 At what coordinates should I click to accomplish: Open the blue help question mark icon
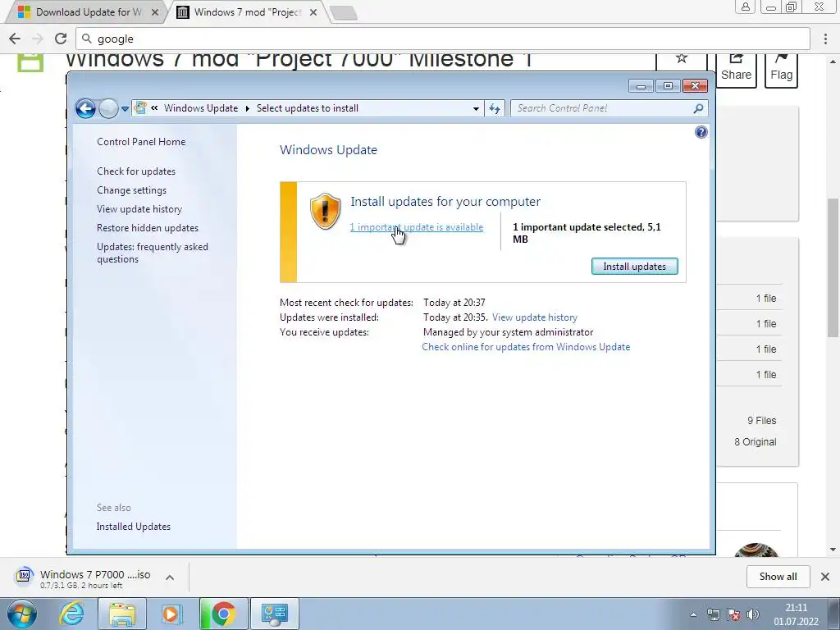pos(701,132)
